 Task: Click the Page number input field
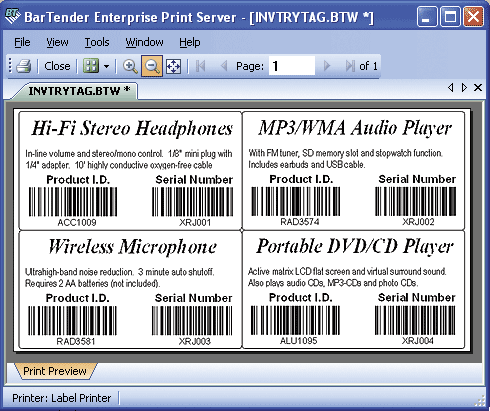point(292,66)
